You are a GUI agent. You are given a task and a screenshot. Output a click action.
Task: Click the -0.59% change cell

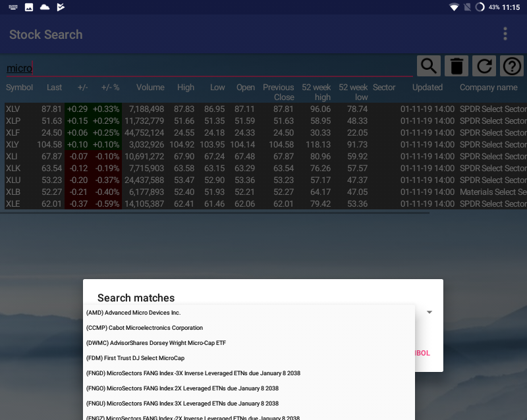point(107,203)
